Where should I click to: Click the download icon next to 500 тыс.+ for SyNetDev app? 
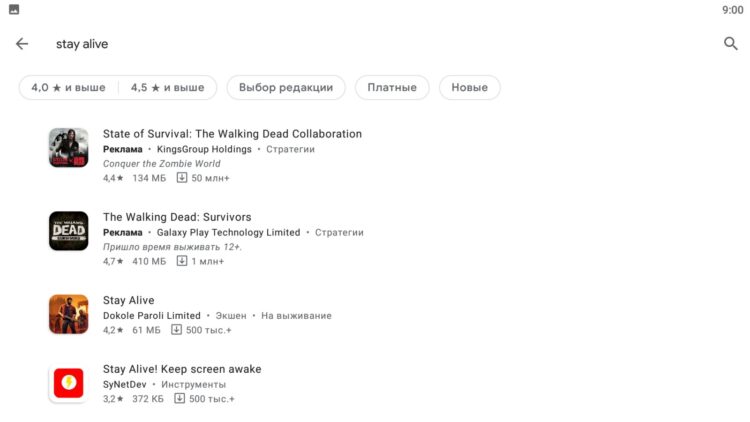[x=180, y=399]
